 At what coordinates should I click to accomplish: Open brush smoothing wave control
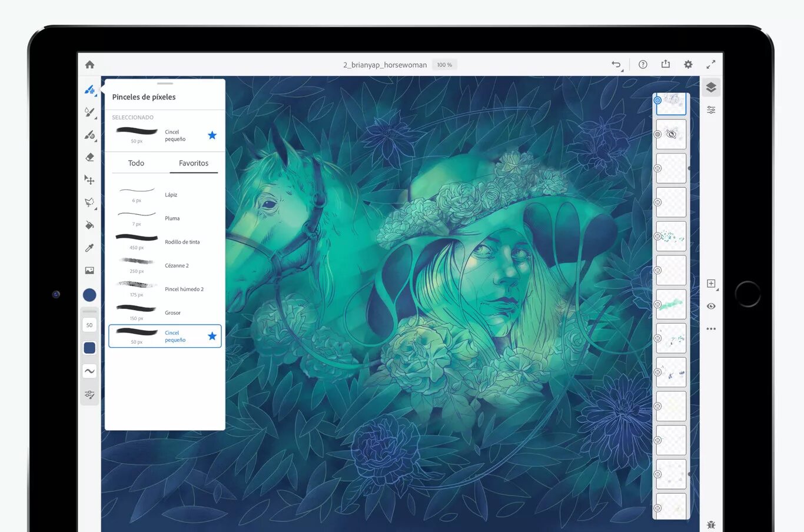click(x=89, y=371)
